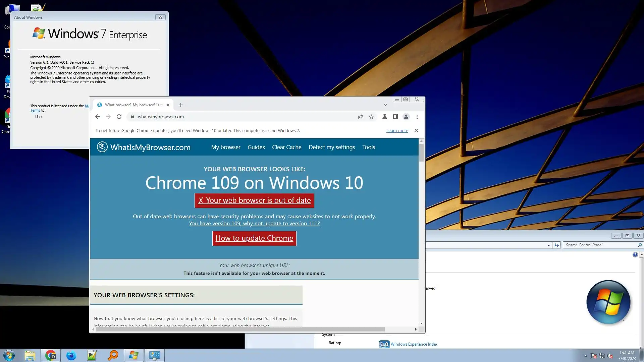Dismiss the Windows 7 update infobar

416,130
